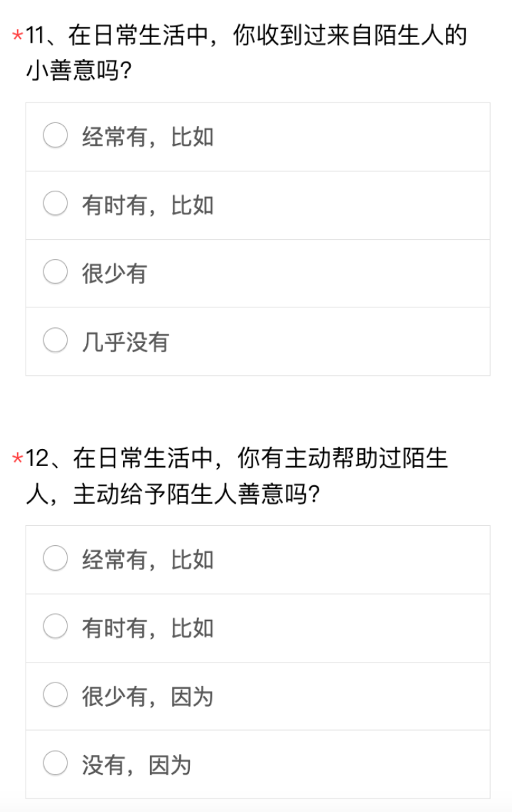The image size is (512, 812).
Task: Pick the '没有，因为' radio circle
Action: [55, 764]
